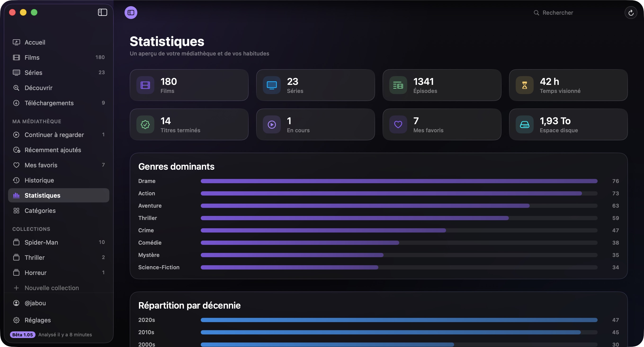The width and height of the screenshot is (644, 347).
Task: Click the 2010s decade label
Action: [x=146, y=332]
